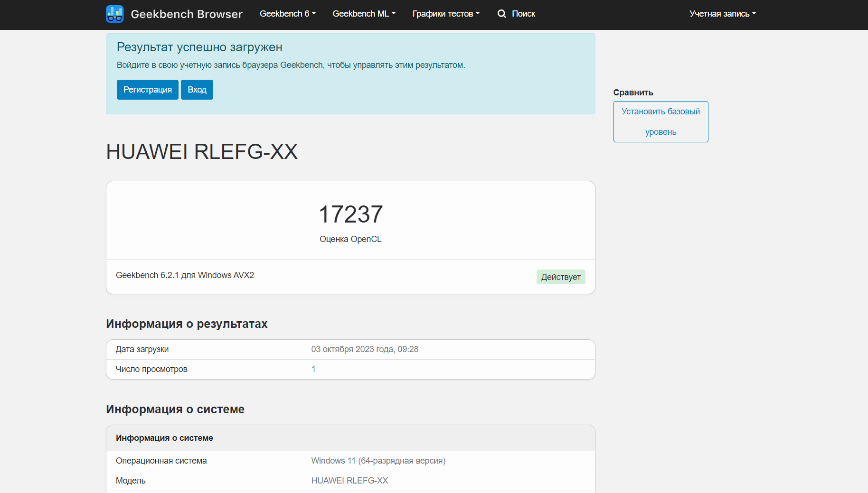The width and height of the screenshot is (868, 493).
Task: Open the Geekbench 6 dropdown menu
Action: pyautogui.click(x=288, y=14)
